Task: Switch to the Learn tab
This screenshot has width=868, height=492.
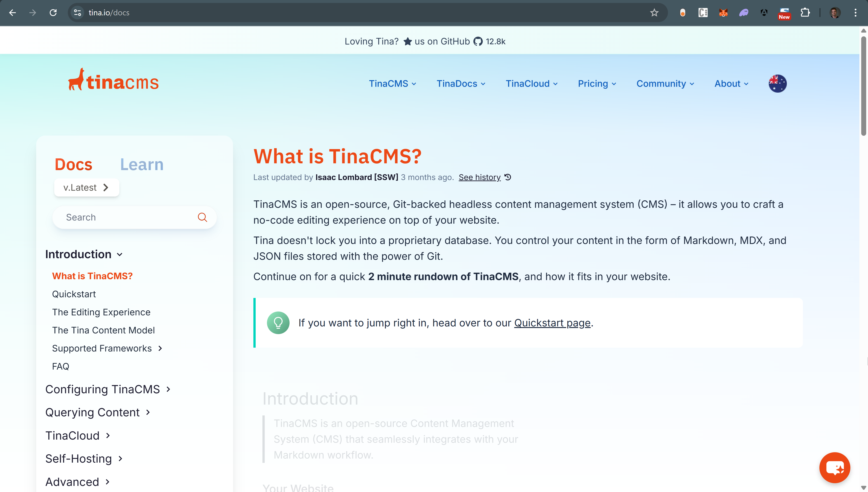Action: 142,164
